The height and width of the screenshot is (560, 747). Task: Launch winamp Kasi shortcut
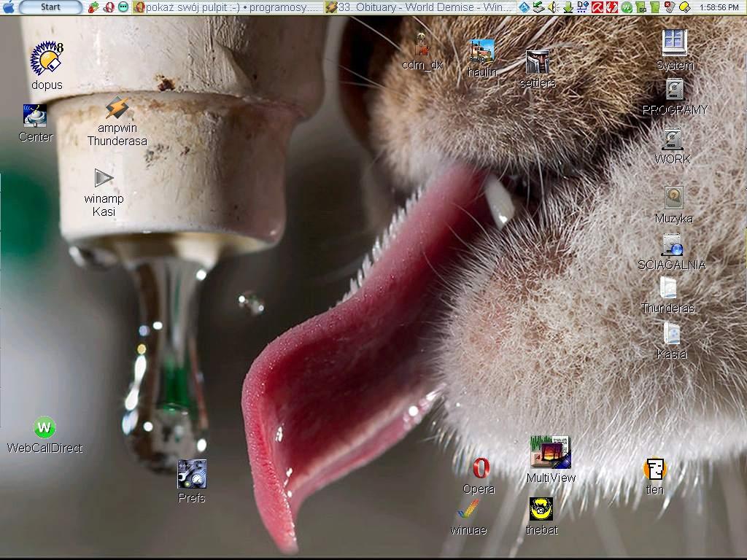(104, 192)
